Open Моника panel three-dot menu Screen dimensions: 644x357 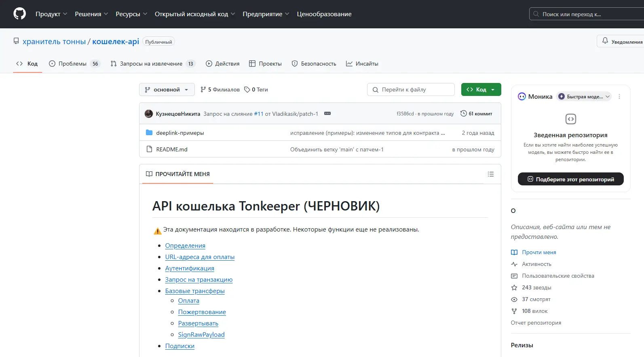click(619, 96)
